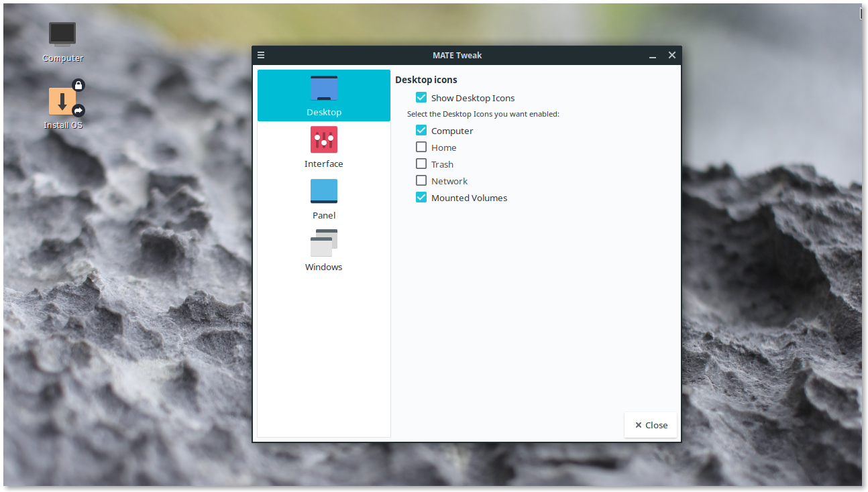Viewport: 868px width, 492px height.
Task: Click the MATE Tweak title text
Action: point(457,56)
